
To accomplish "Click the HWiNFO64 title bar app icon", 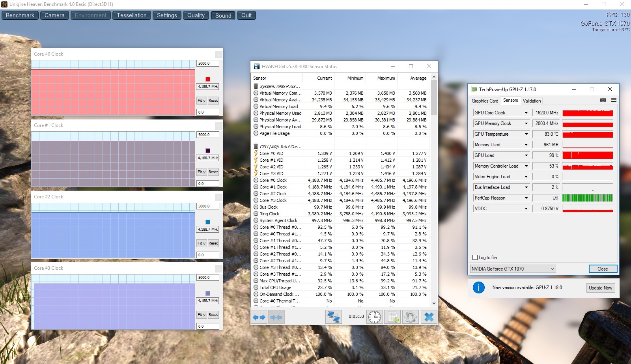I will pyautogui.click(x=257, y=67).
